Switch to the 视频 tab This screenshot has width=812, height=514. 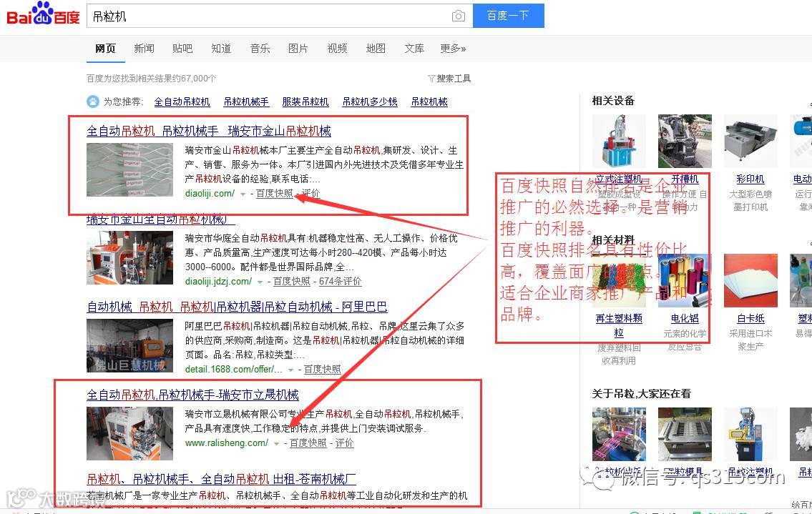337,49
